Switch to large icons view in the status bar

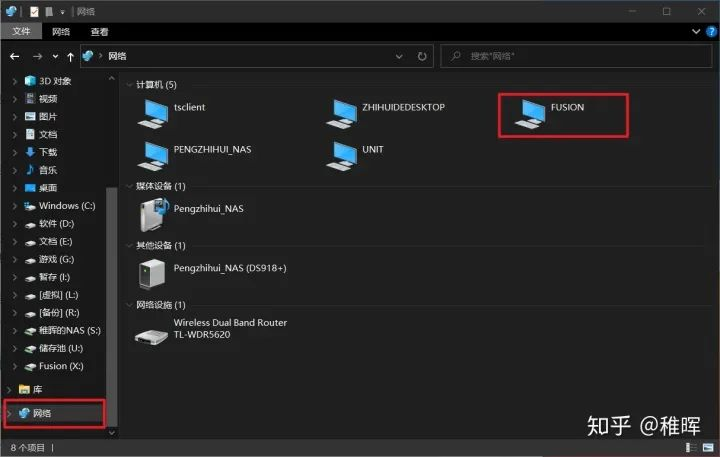(x=708, y=447)
